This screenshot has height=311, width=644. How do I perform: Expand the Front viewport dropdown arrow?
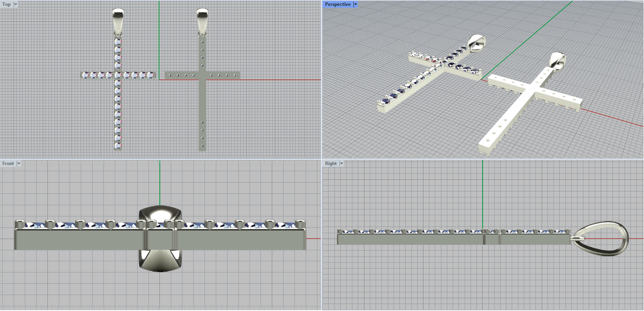point(19,163)
